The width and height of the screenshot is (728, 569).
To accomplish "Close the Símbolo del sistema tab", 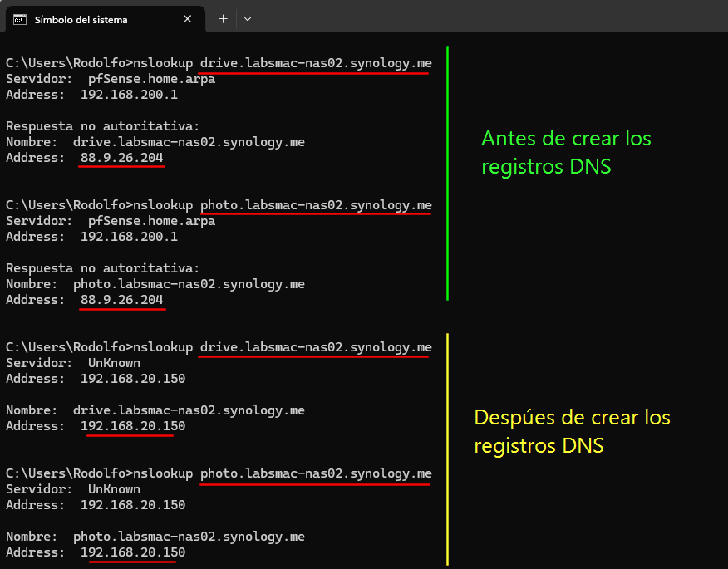I will [188, 19].
